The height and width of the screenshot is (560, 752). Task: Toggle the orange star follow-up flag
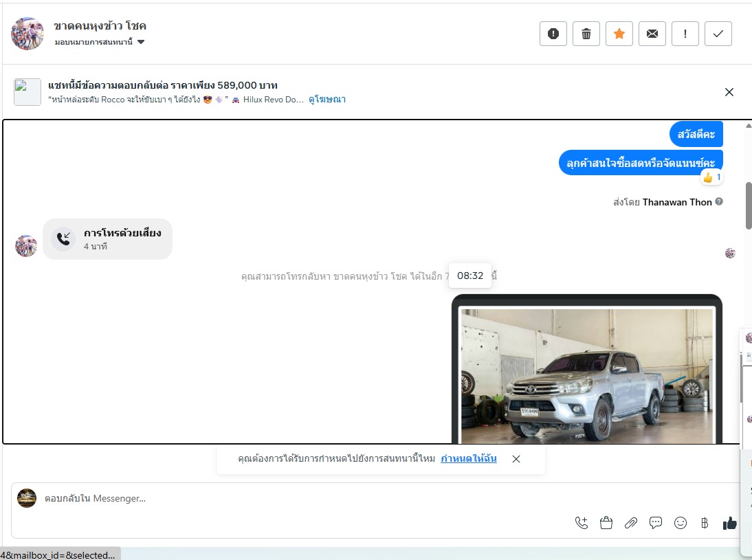(619, 34)
